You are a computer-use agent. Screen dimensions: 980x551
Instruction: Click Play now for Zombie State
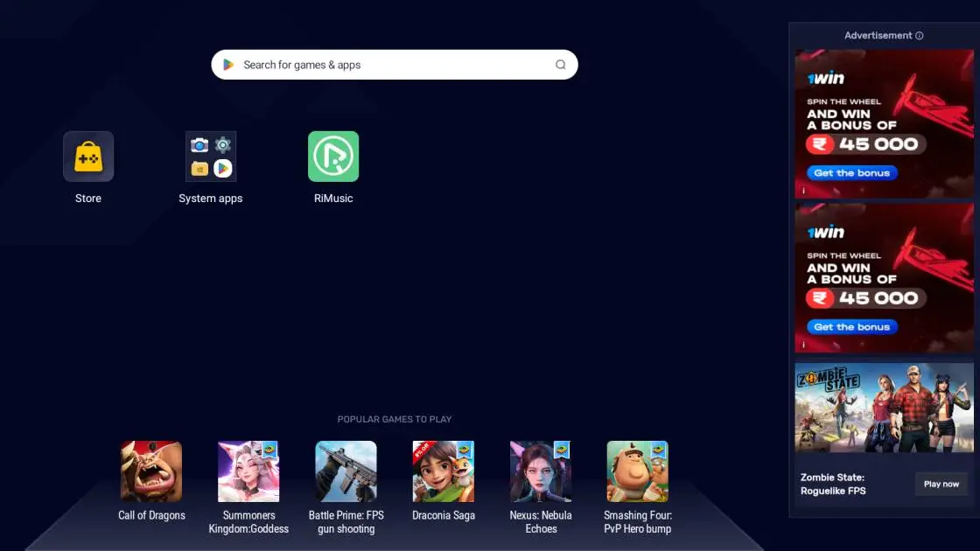coord(941,485)
